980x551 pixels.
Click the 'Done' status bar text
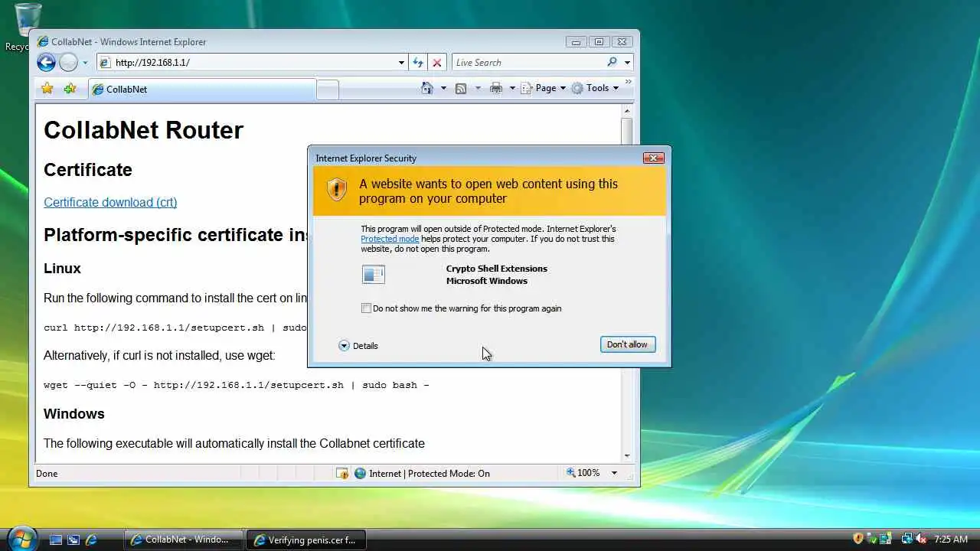47,474
